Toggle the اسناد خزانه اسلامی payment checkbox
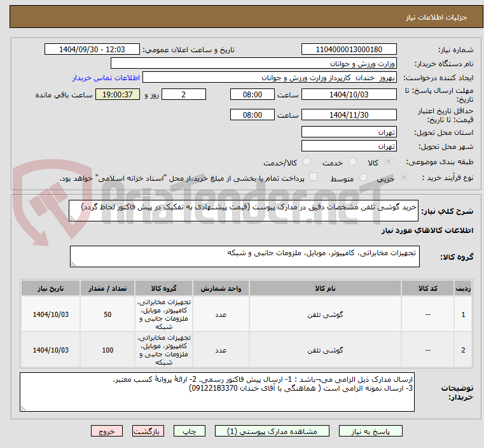 (314, 177)
